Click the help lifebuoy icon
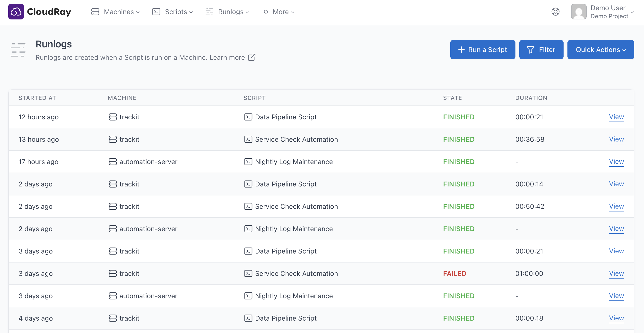The width and height of the screenshot is (644, 333). click(x=555, y=12)
